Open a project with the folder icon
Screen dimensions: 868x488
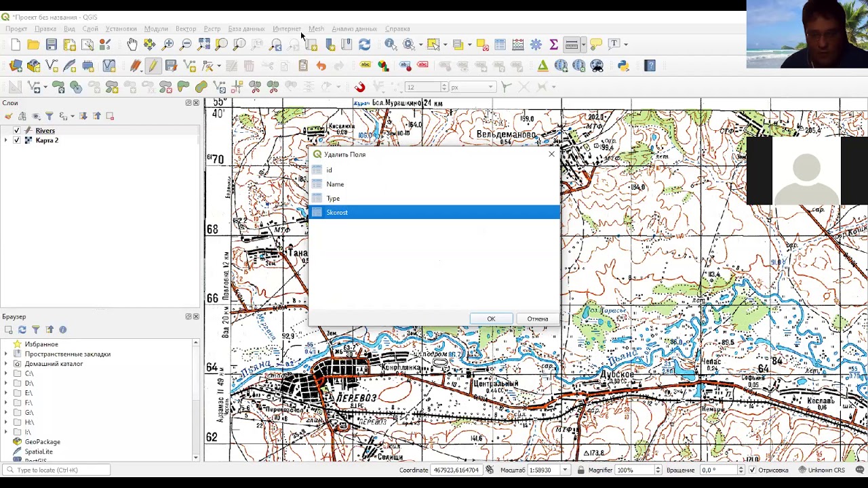pos(33,45)
